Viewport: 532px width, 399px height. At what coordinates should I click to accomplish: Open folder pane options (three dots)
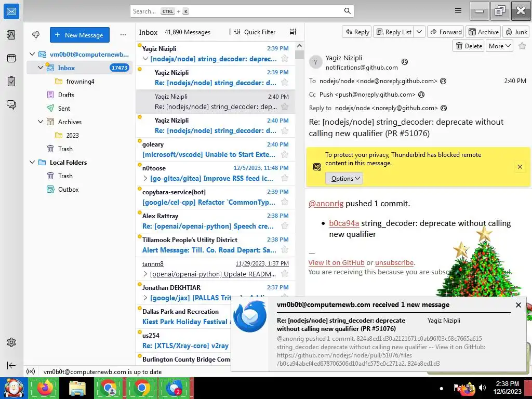[123, 35]
